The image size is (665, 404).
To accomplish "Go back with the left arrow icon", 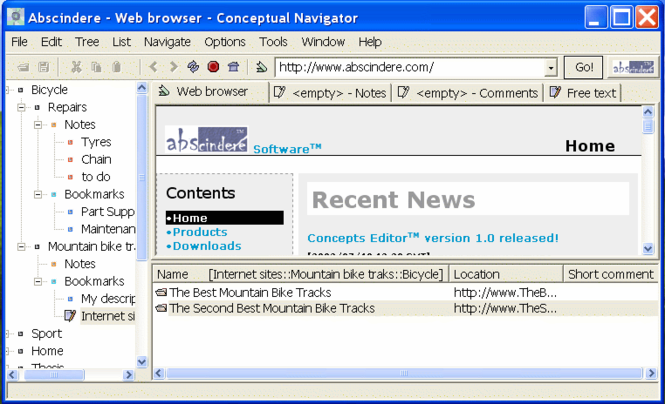I will (x=154, y=67).
